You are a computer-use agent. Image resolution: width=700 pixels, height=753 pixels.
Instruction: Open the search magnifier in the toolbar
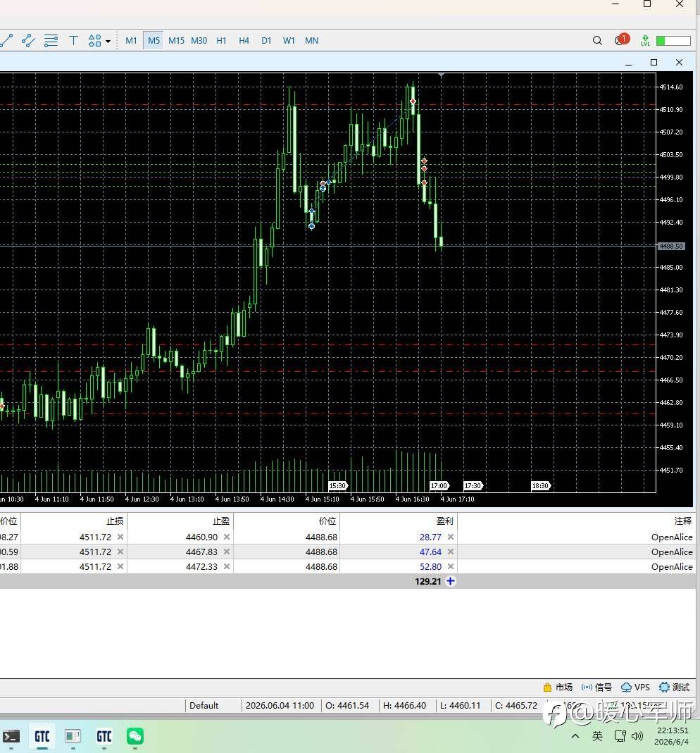pos(597,41)
